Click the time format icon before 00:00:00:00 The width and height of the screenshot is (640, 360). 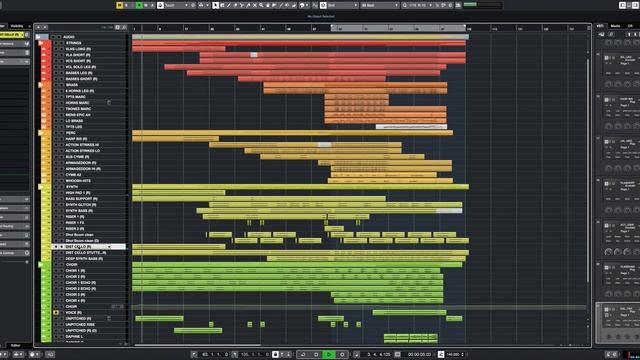(x=397, y=354)
